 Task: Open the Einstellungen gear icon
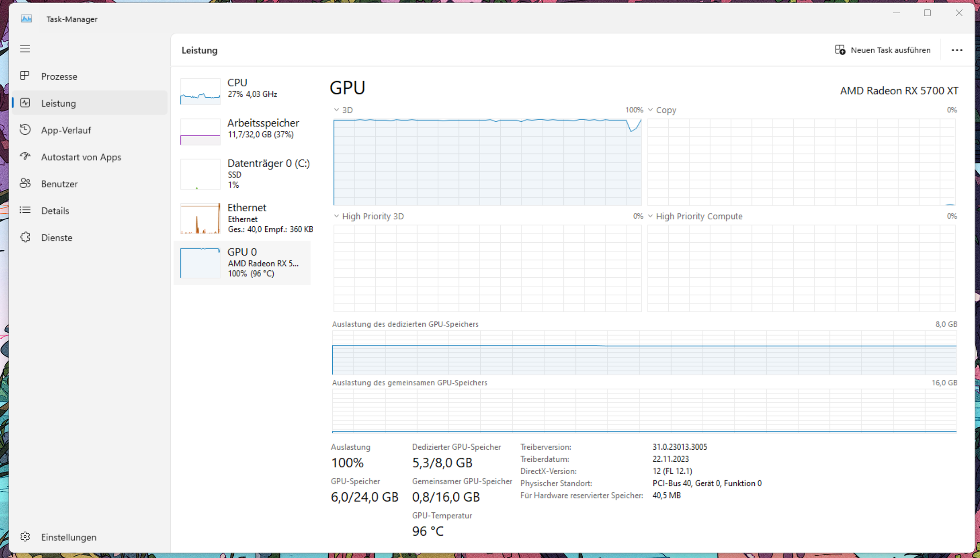tap(25, 537)
